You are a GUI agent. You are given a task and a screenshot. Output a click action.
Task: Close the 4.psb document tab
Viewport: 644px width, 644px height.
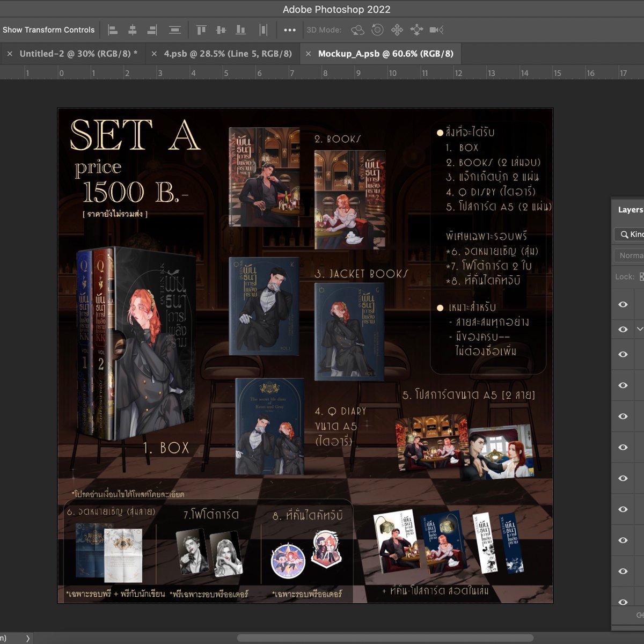154,54
